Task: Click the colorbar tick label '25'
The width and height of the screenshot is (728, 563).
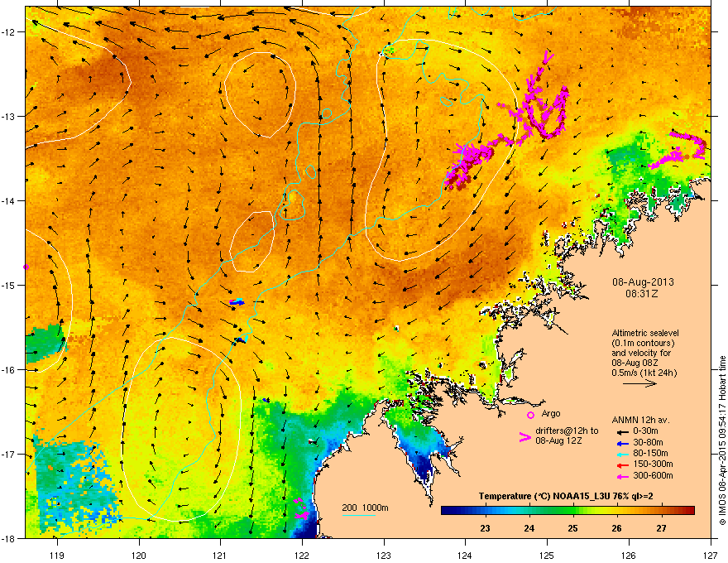Action: [x=573, y=528]
